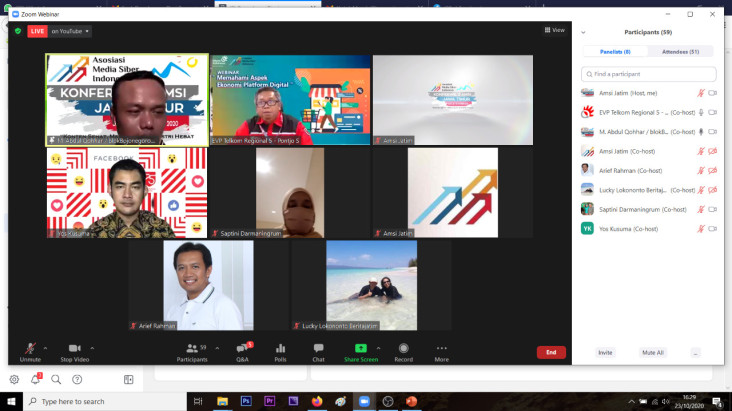Start recording with Record button

[x=404, y=352]
